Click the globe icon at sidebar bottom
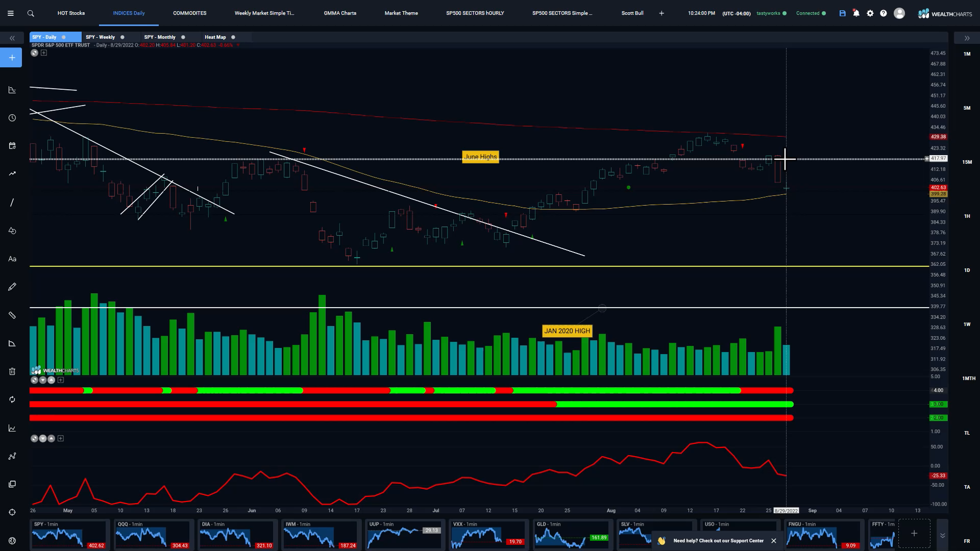The width and height of the screenshot is (980, 551). point(12,541)
